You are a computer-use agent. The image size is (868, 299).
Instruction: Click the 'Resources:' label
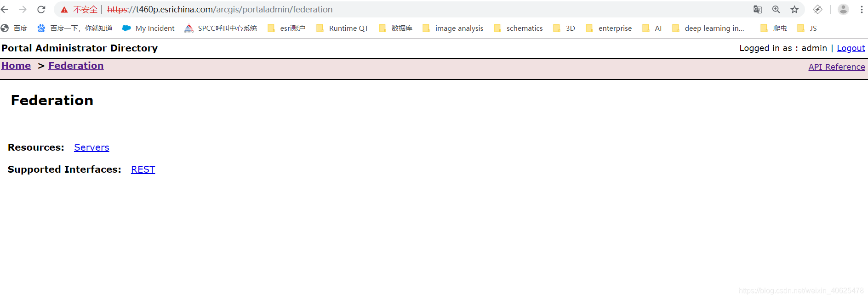[x=36, y=147]
